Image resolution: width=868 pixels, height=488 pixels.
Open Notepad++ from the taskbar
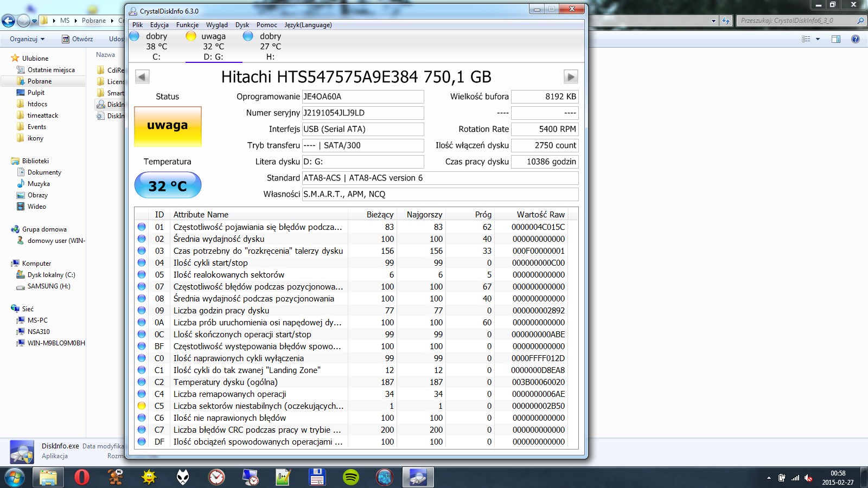pyautogui.click(x=283, y=477)
